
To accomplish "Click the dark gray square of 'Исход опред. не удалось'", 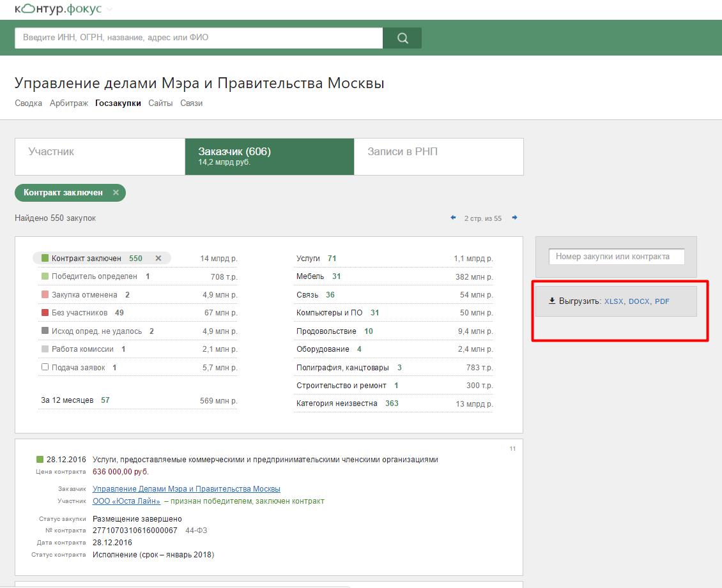I will point(45,331).
